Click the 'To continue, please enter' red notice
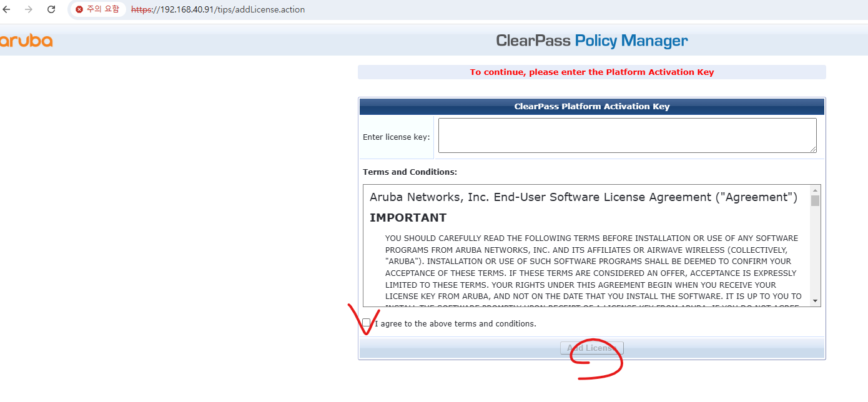Viewport: 868px width, 402px height. pyautogui.click(x=591, y=72)
